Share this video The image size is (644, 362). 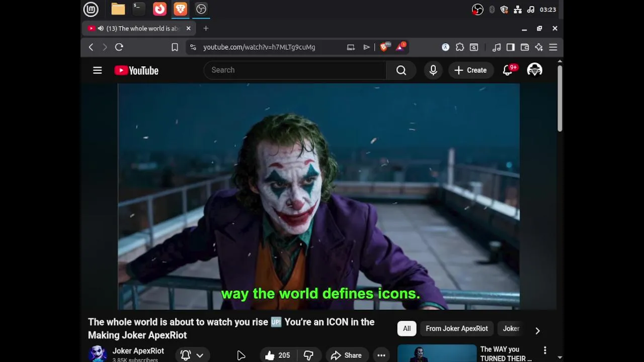click(x=347, y=355)
